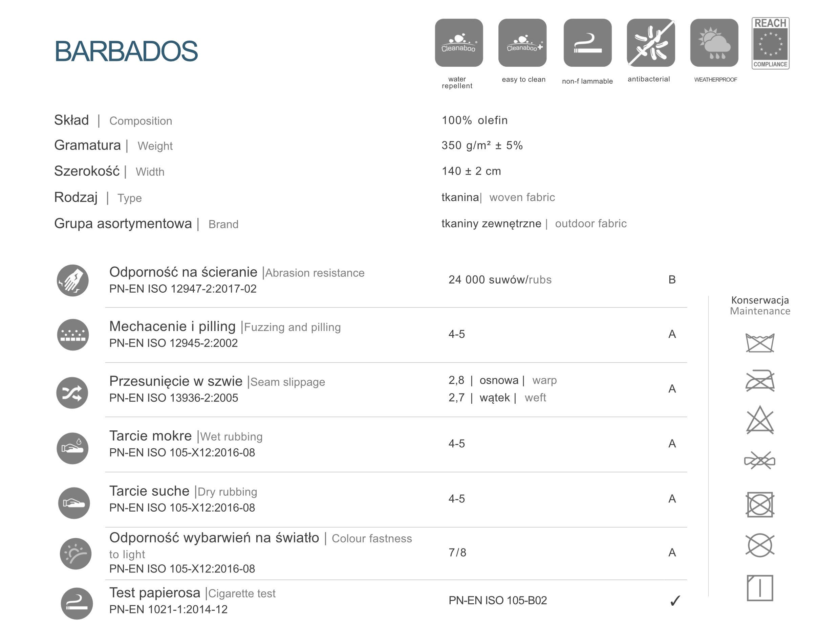Viewport: 840px width, 628px height.
Task: Click the do-not-bleach triangle symbol
Action: (x=760, y=420)
